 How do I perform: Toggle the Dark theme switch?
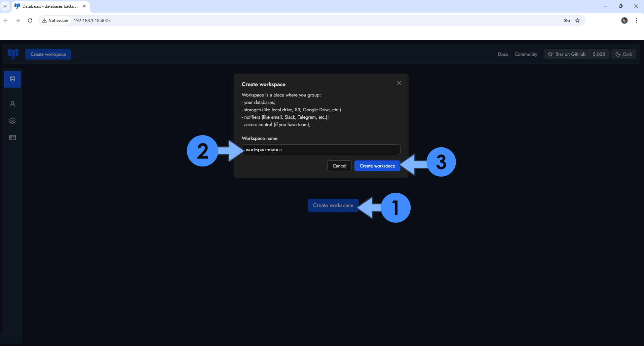click(x=623, y=54)
